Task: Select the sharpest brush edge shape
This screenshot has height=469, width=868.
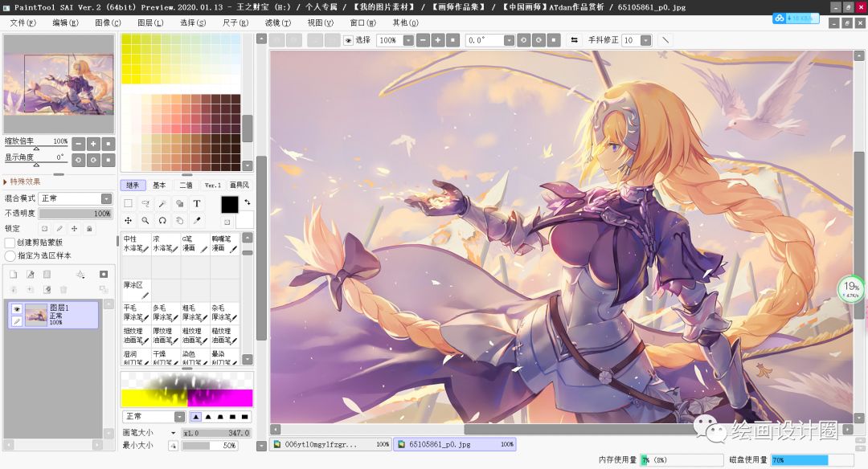Action: click(195, 417)
